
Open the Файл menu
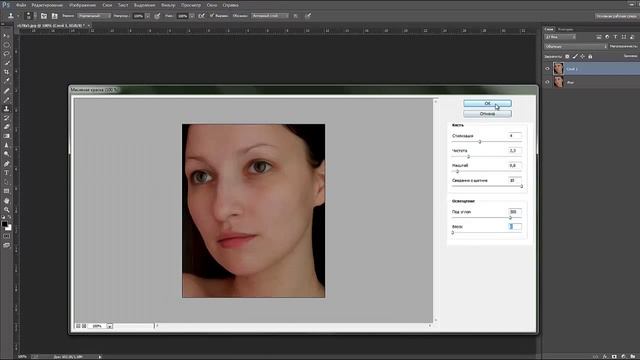coord(21,5)
